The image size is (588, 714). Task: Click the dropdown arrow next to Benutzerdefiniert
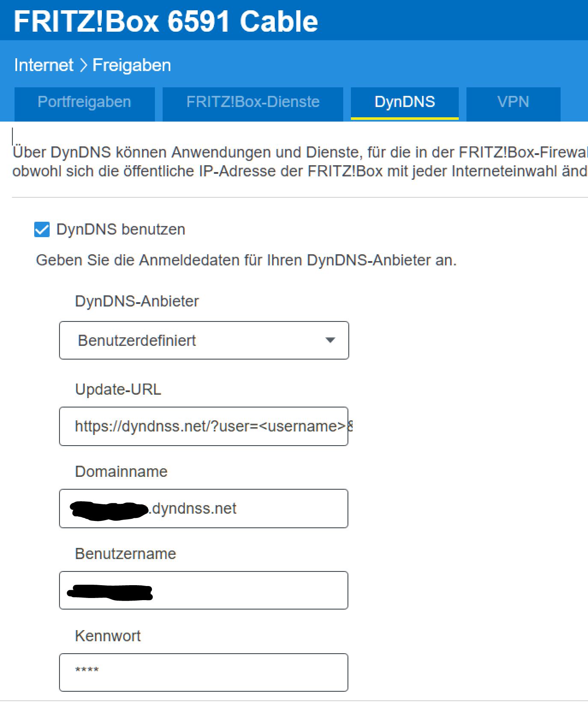click(x=330, y=340)
